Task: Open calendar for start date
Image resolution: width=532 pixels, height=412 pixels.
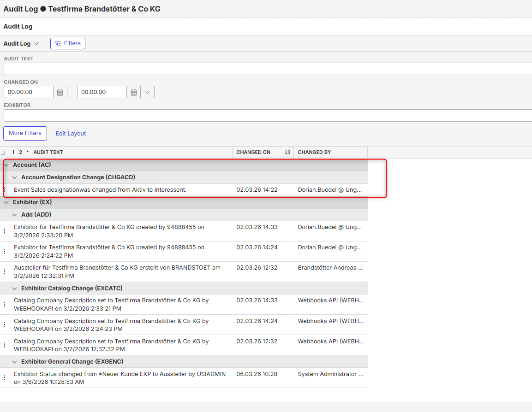Action: tap(60, 92)
